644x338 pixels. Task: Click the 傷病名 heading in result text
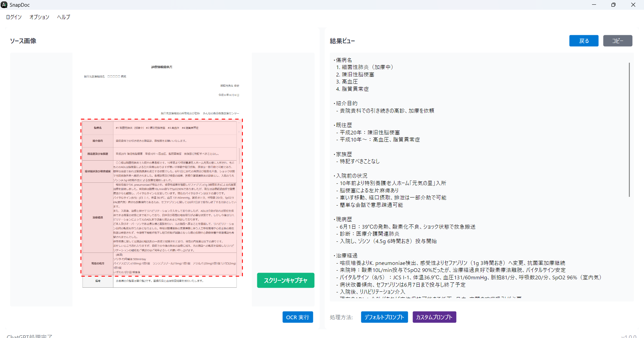(344, 60)
